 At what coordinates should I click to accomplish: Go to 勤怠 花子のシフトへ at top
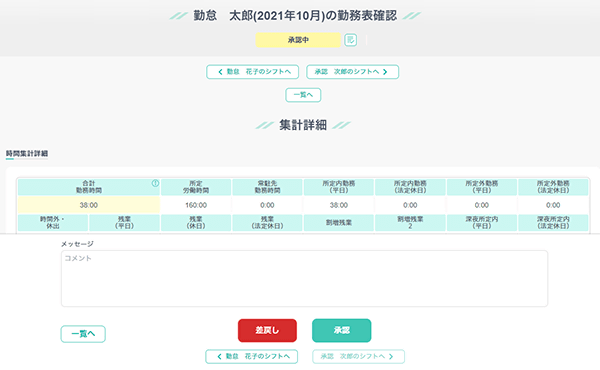click(253, 72)
